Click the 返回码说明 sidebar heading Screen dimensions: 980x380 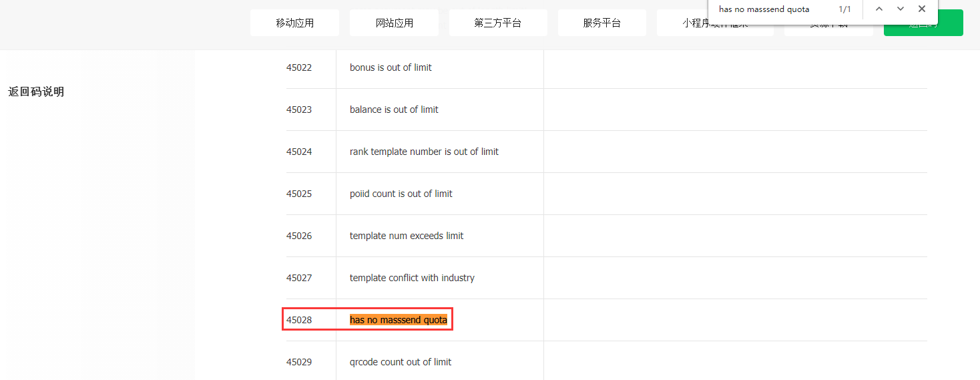[36, 91]
